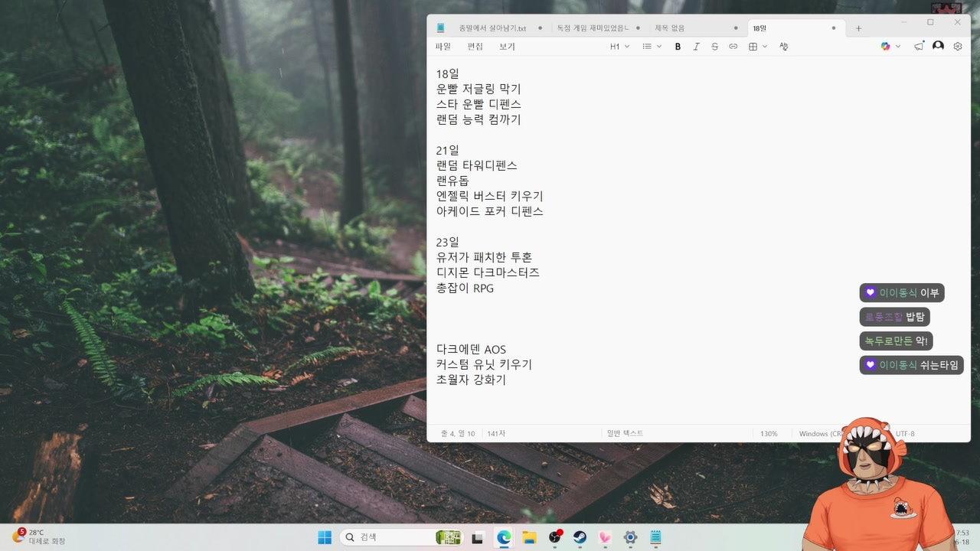Open Notepad settings gear

pos(957,47)
